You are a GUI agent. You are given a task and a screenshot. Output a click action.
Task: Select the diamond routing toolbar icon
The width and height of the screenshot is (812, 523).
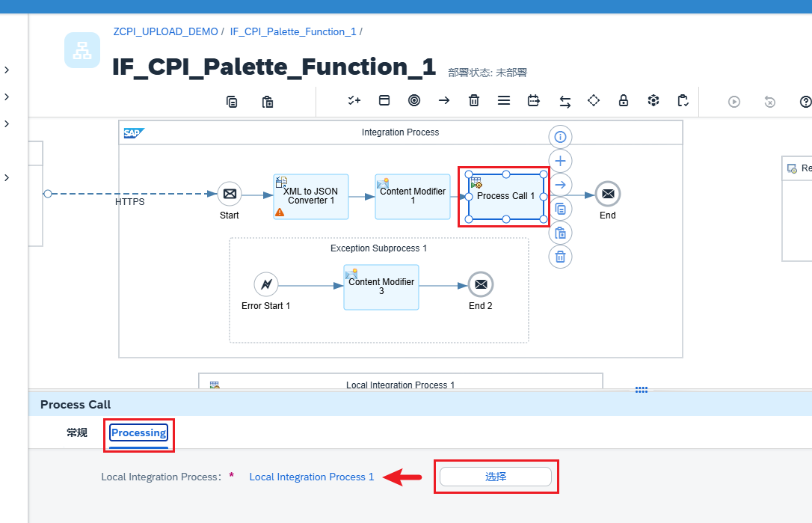click(x=594, y=100)
